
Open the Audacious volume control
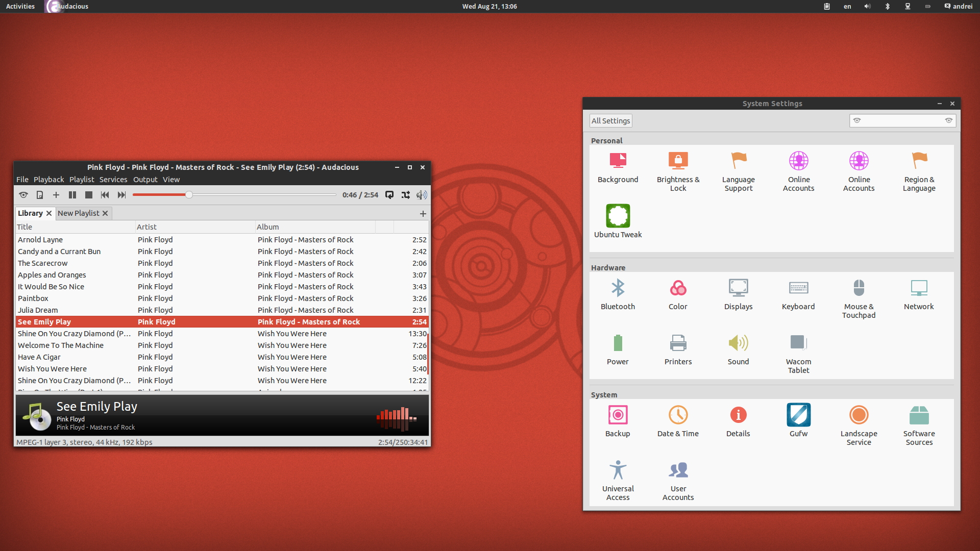coord(422,195)
